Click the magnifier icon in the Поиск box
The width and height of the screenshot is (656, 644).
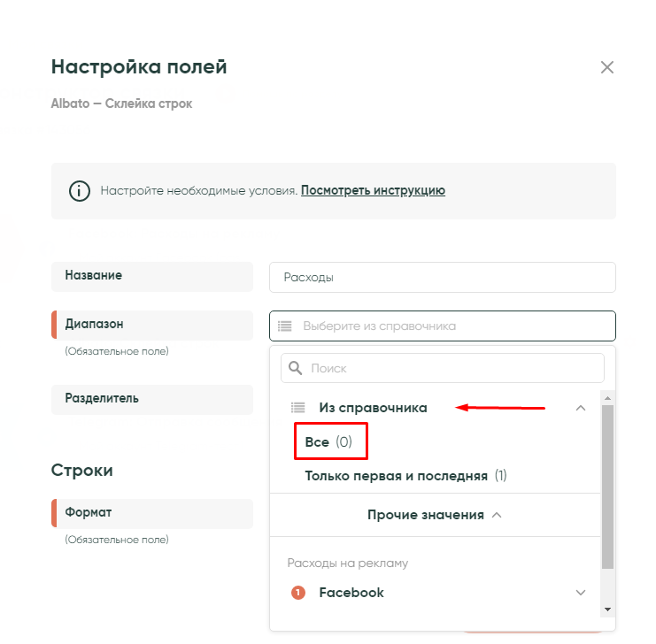click(296, 368)
